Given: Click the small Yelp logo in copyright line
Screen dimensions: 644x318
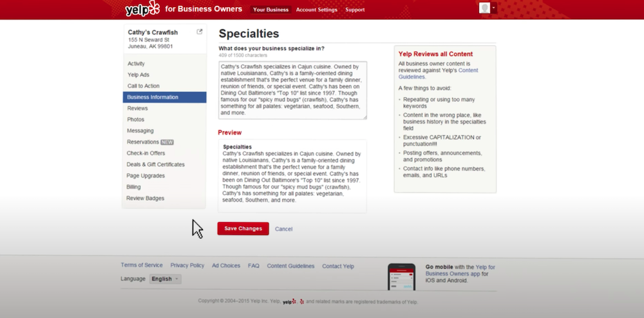Looking at the screenshot, I should click(289, 302).
